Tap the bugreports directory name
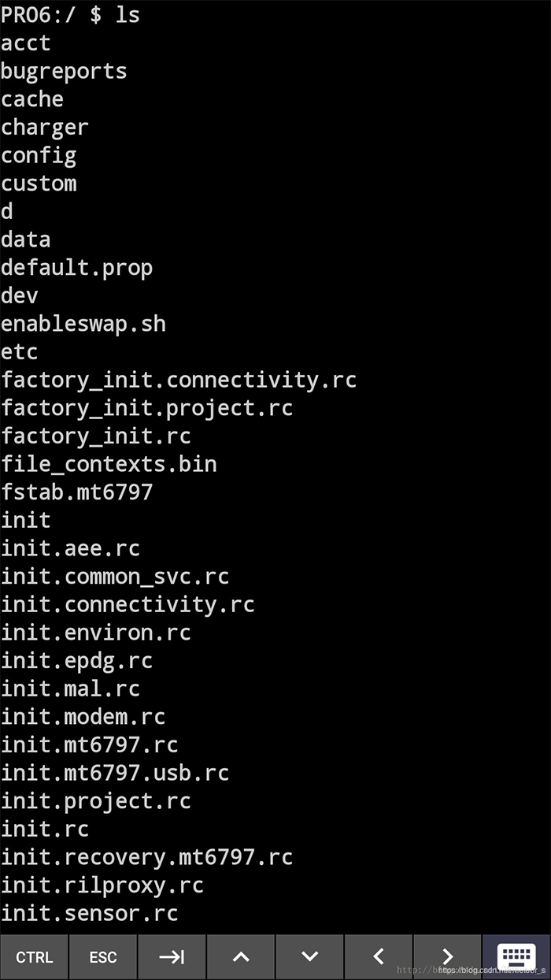The width and height of the screenshot is (551, 980). click(64, 70)
